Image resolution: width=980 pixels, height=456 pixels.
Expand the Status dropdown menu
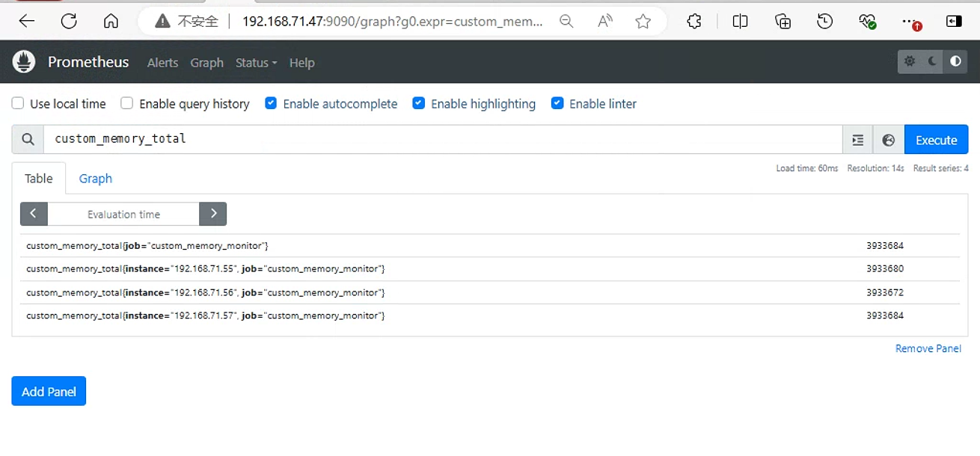click(256, 63)
